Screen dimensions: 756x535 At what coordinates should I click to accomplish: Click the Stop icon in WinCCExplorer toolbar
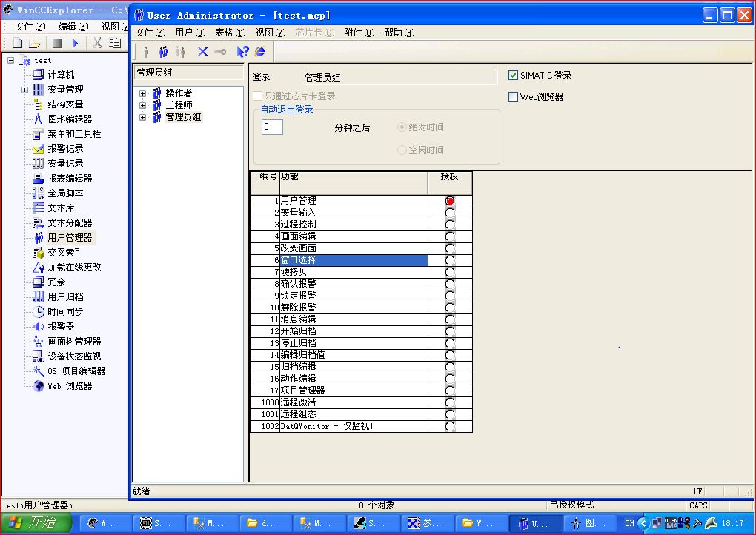coord(57,43)
